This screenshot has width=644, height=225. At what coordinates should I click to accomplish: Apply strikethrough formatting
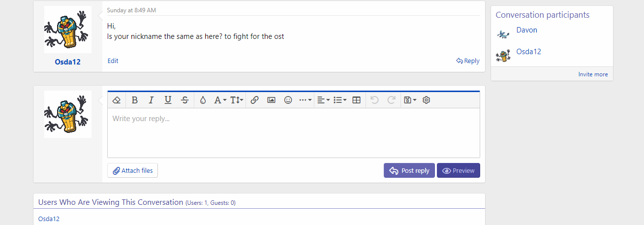184,100
